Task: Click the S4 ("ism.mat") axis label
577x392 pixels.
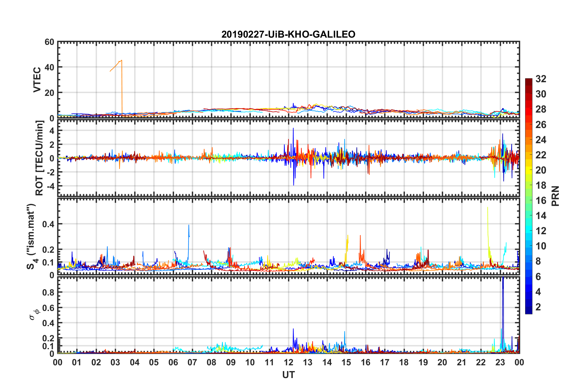Action: pyautogui.click(x=31, y=237)
